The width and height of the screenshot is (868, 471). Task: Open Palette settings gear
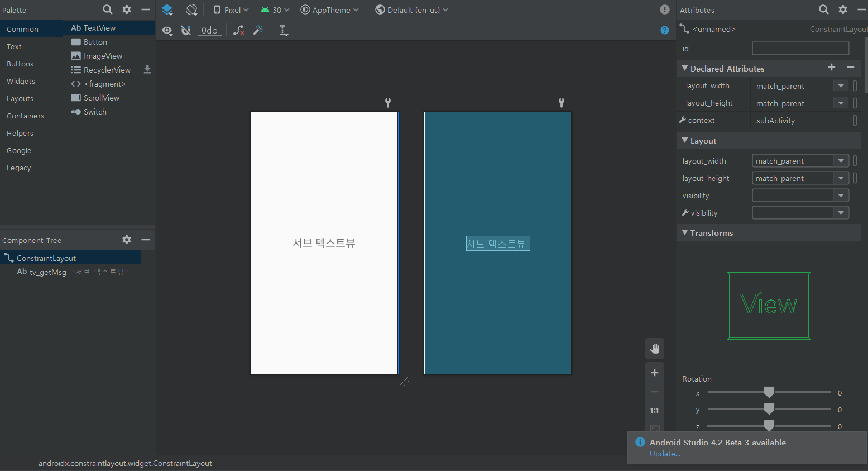click(x=127, y=9)
